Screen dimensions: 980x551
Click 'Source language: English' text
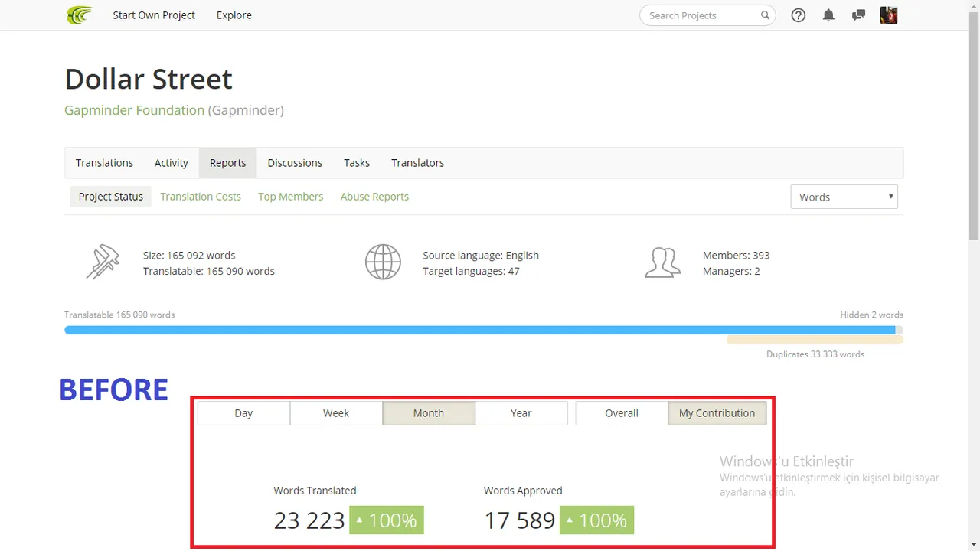[481, 256]
